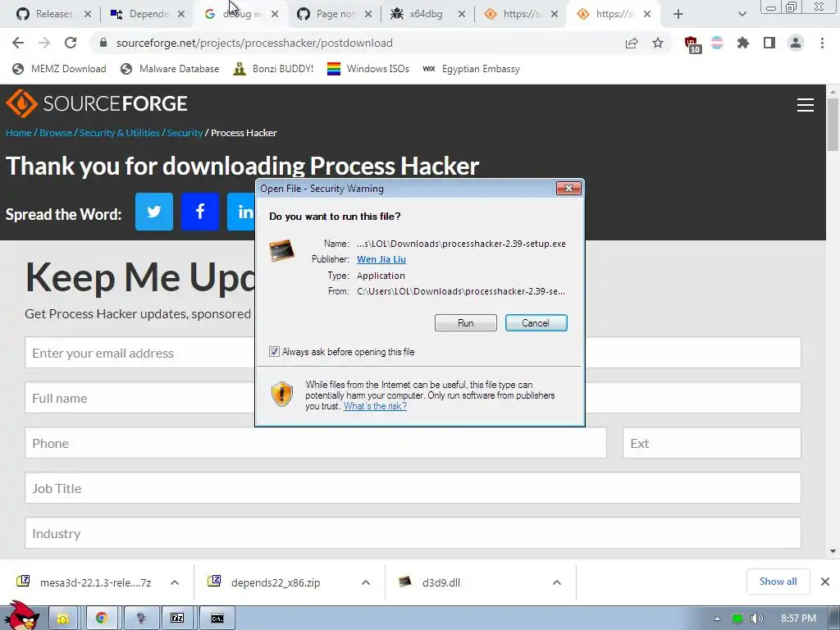
Task: Open the SourceForge hamburger menu
Action: 806,105
